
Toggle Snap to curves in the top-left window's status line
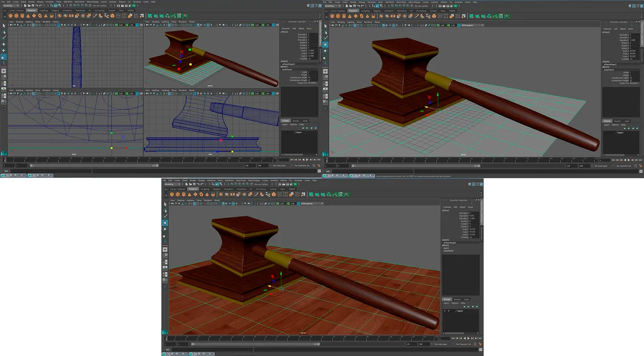point(75,6)
